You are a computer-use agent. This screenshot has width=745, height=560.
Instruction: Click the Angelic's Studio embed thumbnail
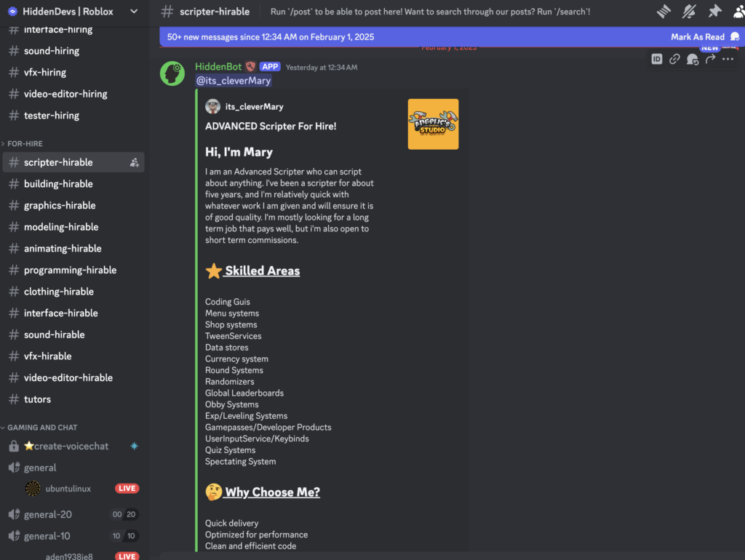pos(433,124)
